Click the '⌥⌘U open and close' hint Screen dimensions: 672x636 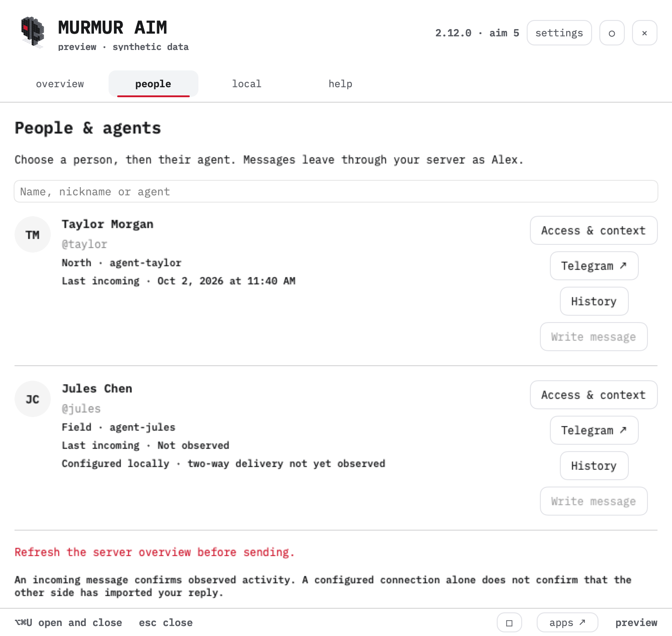pyautogui.click(x=68, y=622)
